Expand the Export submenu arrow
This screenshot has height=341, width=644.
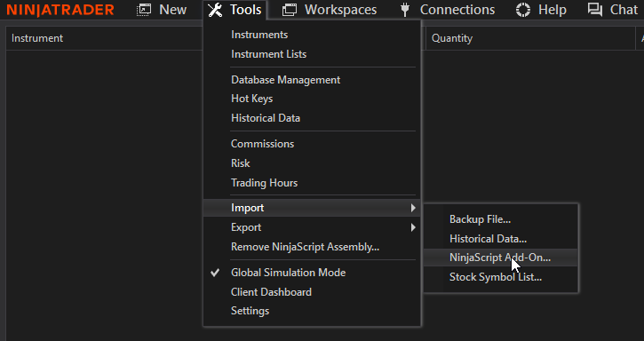(x=413, y=227)
